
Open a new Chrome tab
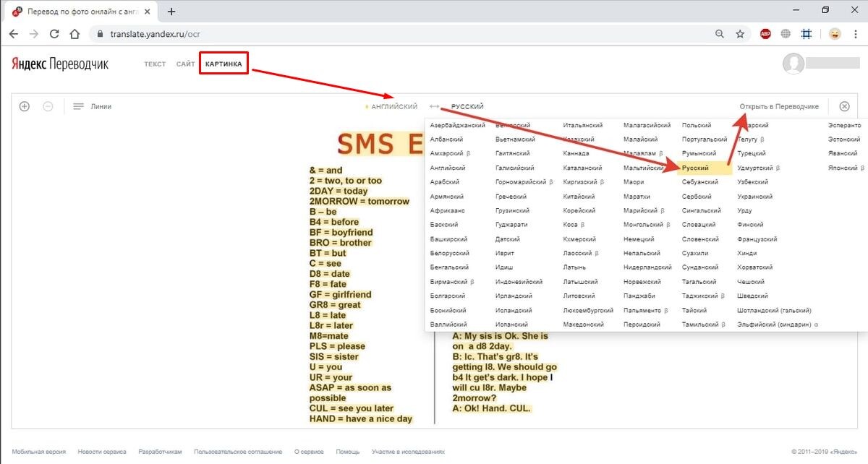(x=171, y=12)
